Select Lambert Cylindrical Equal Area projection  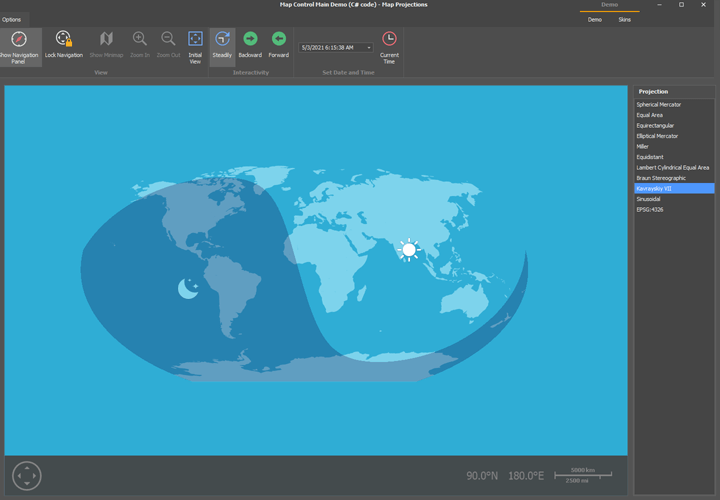(673, 167)
